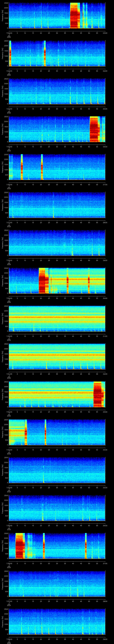
Task: Click the 30:00 label ending the 7:29:00 axis
Action: click(x=105, y=298)
